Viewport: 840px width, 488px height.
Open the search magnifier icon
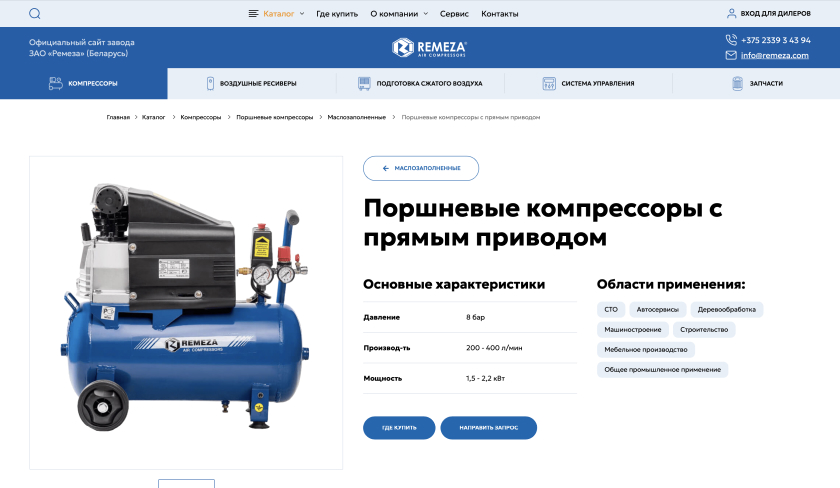coord(35,14)
